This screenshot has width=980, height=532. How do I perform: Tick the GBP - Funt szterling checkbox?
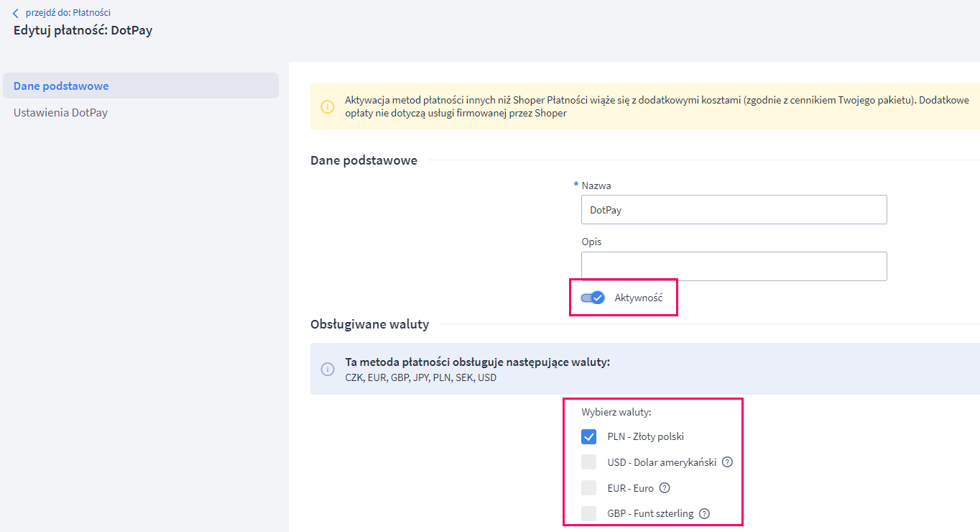click(589, 514)
